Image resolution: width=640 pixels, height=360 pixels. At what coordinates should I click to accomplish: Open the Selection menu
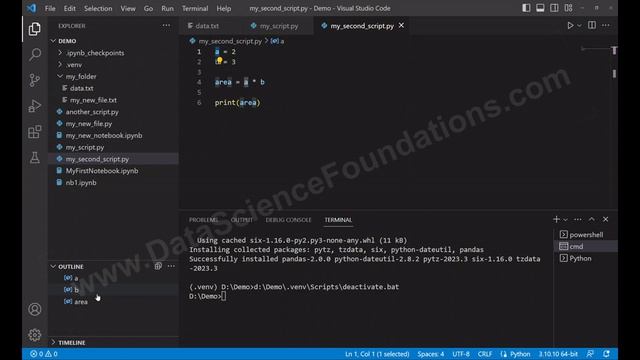pos(98,8)
